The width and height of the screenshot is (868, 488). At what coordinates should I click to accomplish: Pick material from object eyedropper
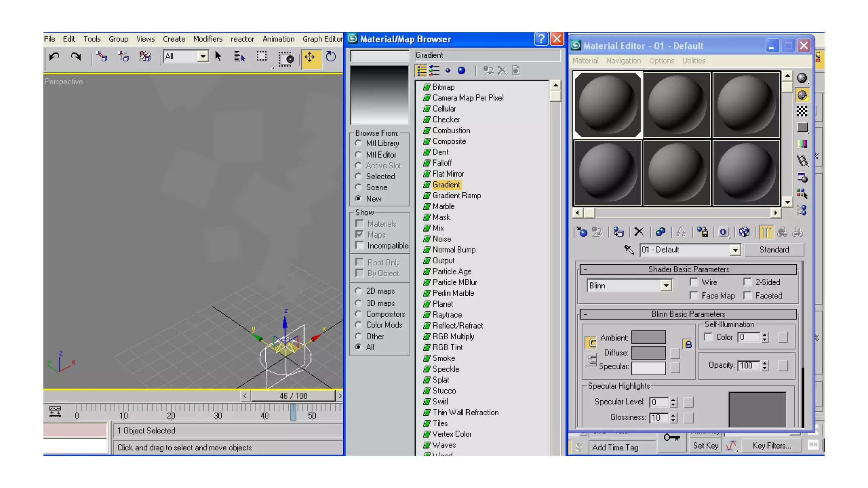click(629, 250)
